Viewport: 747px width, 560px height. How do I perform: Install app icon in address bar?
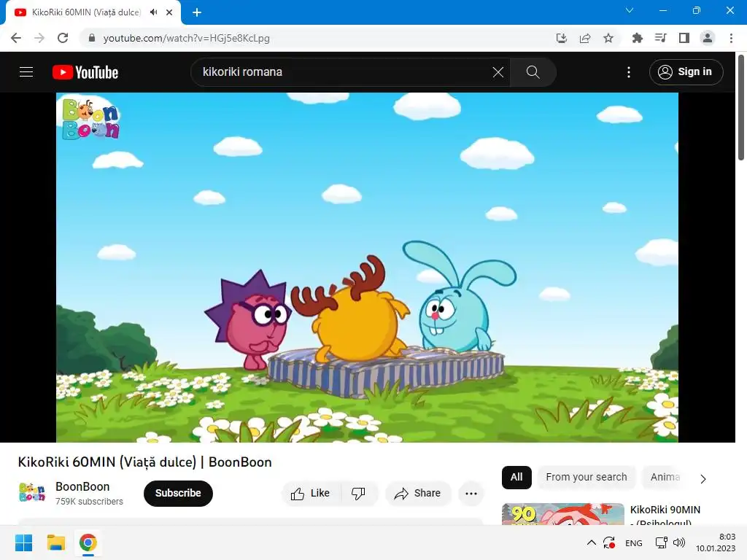562,38
